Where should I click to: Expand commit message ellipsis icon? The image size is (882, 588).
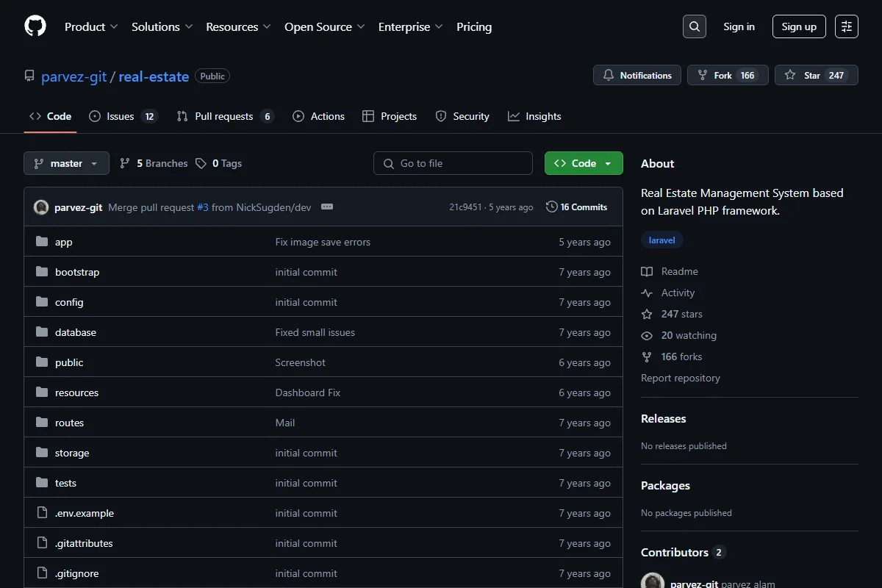point(327,207)
